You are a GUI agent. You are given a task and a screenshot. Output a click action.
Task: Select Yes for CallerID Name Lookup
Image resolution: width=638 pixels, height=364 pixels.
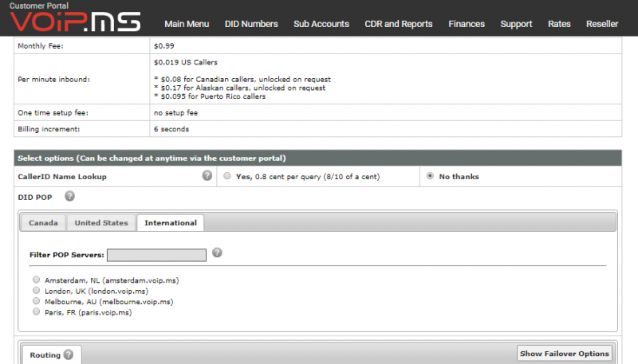227,176
